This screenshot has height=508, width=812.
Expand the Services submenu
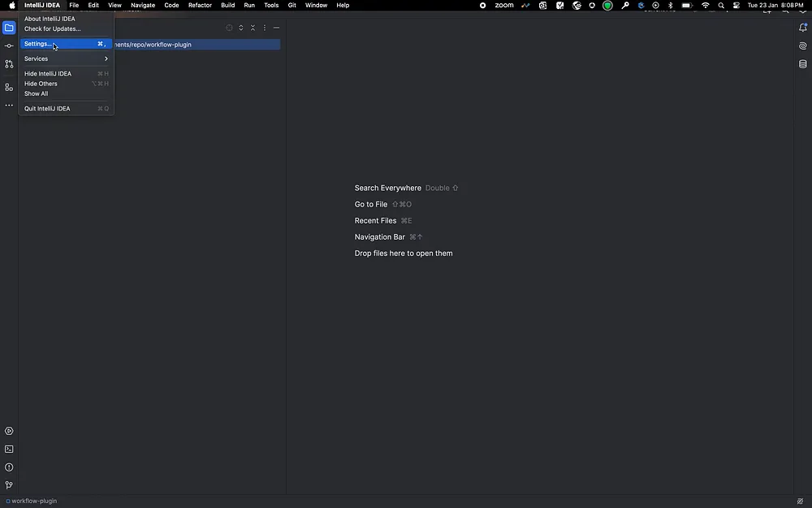coord(66,59)
